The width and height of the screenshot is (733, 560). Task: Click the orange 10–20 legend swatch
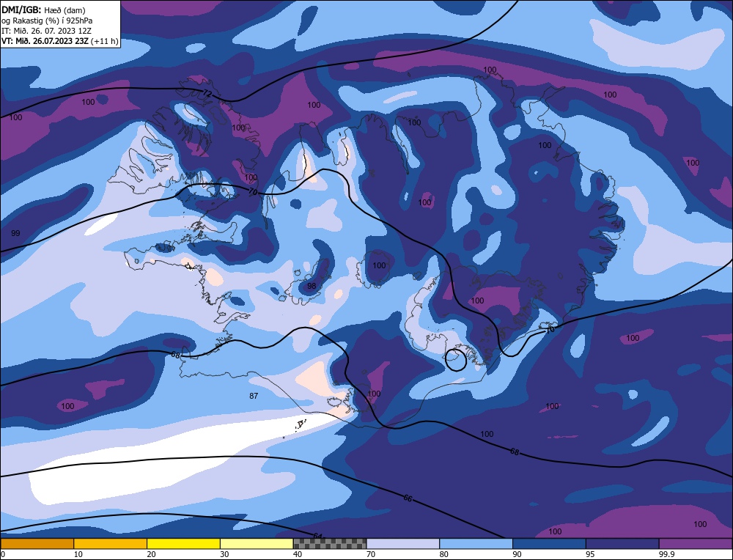click(x=111, y=544)
